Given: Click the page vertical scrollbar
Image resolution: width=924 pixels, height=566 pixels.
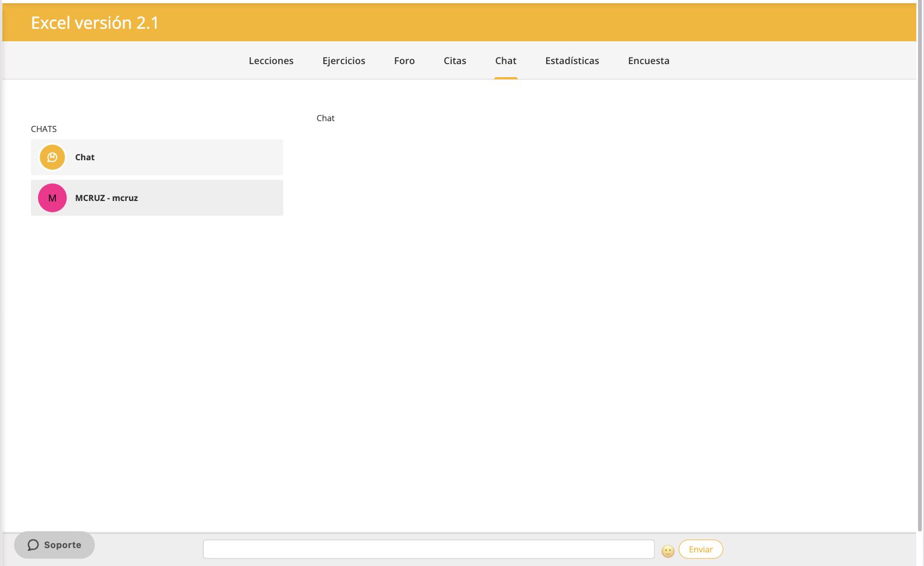Looking at the screenshot, I should click(x=920, y=266).
